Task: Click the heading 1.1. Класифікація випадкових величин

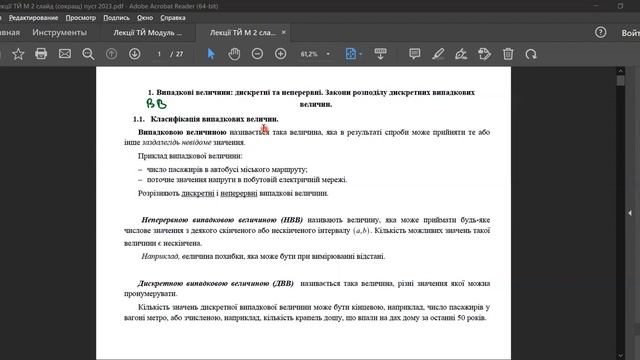Action: [205, 119]
